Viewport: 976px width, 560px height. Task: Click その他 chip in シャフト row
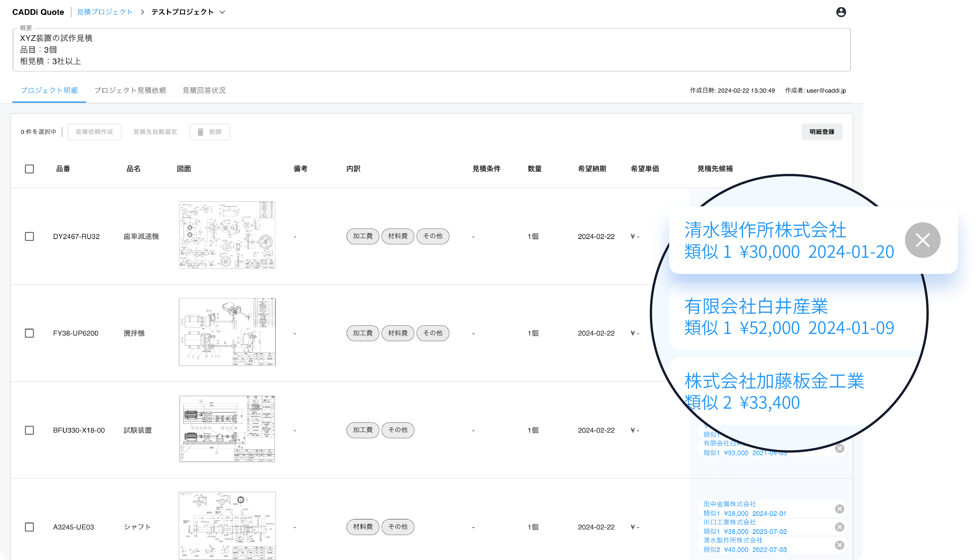click(x=397, y=527)
